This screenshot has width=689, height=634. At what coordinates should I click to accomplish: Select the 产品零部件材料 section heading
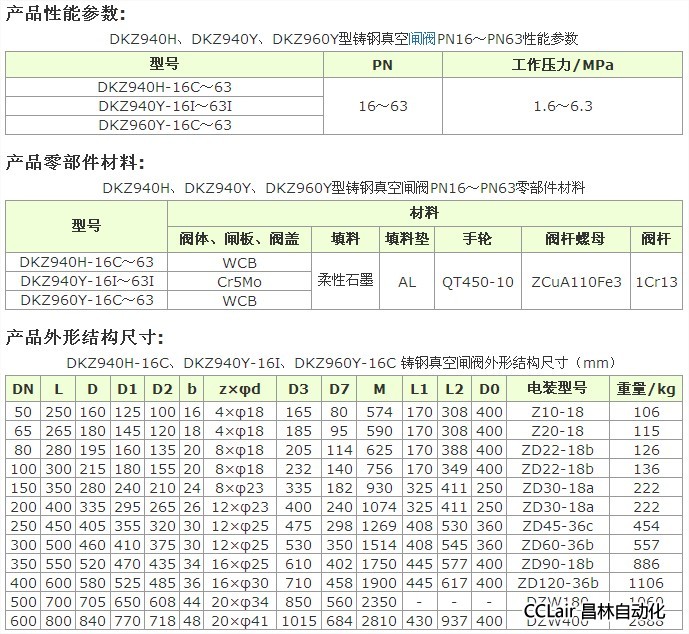pos(75,162)
